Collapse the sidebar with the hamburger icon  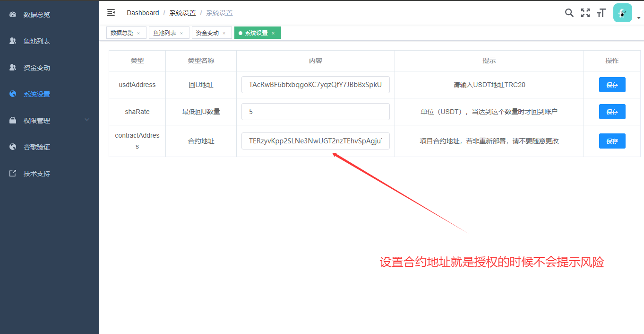(111, 12)
